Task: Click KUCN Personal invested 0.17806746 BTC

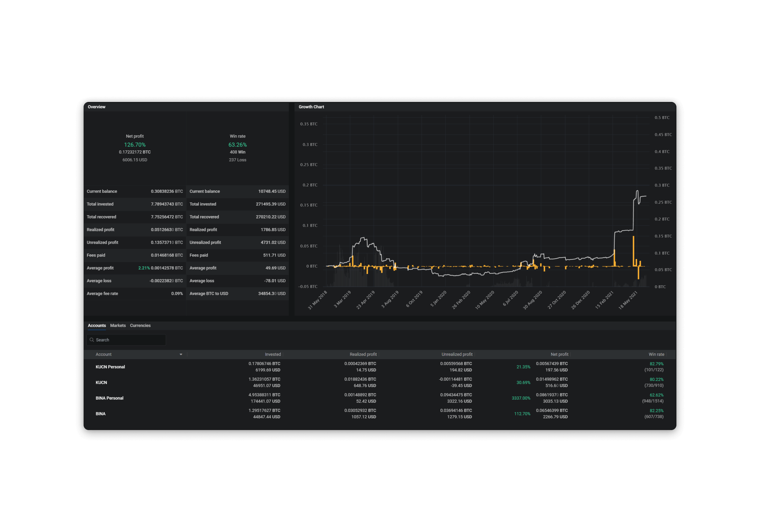Action: coord(264,364)
